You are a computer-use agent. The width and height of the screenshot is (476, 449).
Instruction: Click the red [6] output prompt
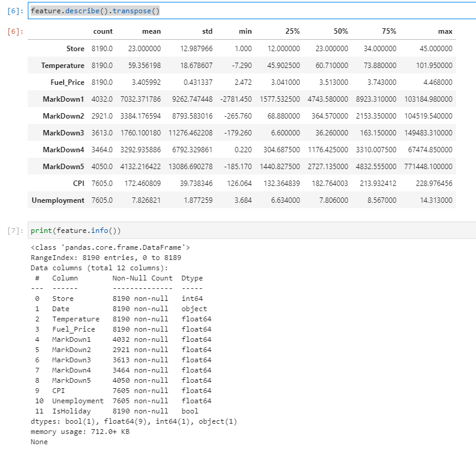point(15,31)
